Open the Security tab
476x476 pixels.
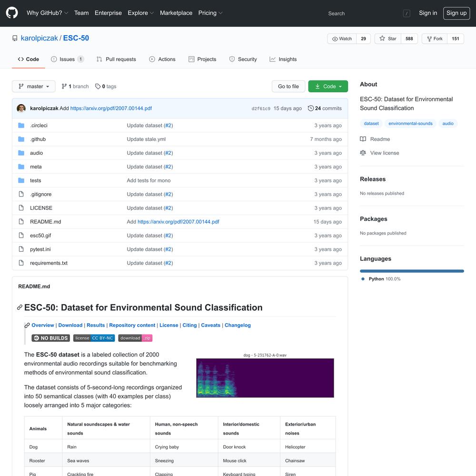[243, 59]
